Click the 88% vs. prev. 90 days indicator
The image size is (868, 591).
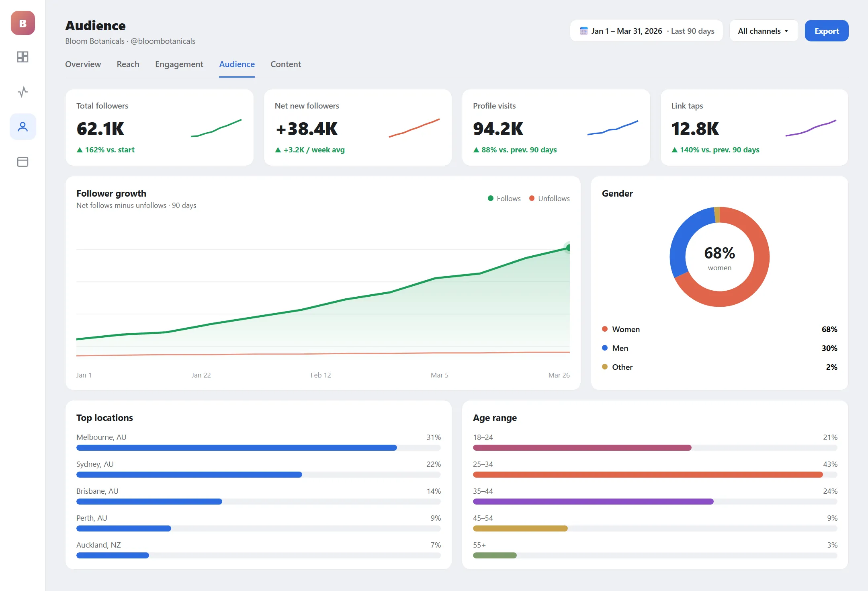pos(515,150)
